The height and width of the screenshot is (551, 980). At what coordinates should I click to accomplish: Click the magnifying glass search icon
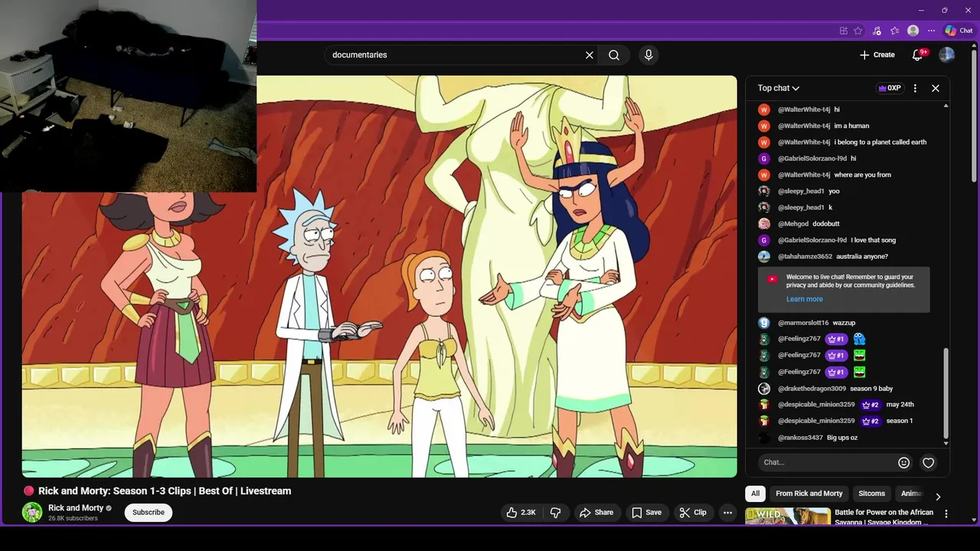614,55
